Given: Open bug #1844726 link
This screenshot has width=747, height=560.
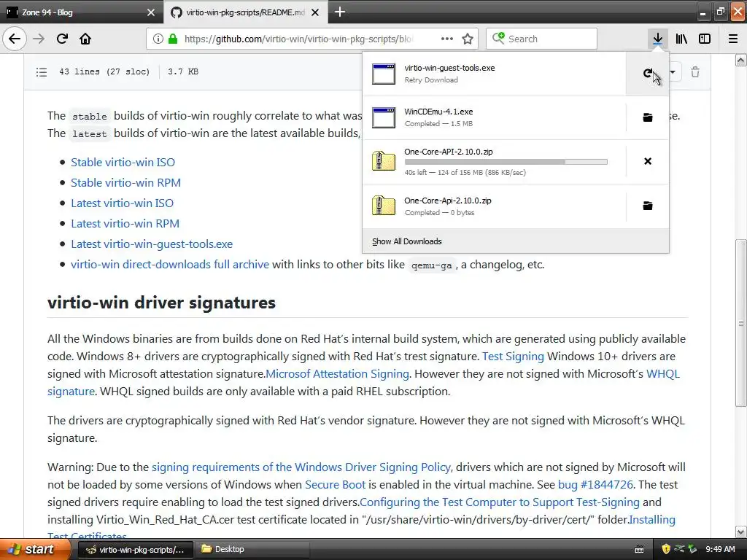Looking at the screenshot, I should tap(595, 485).
